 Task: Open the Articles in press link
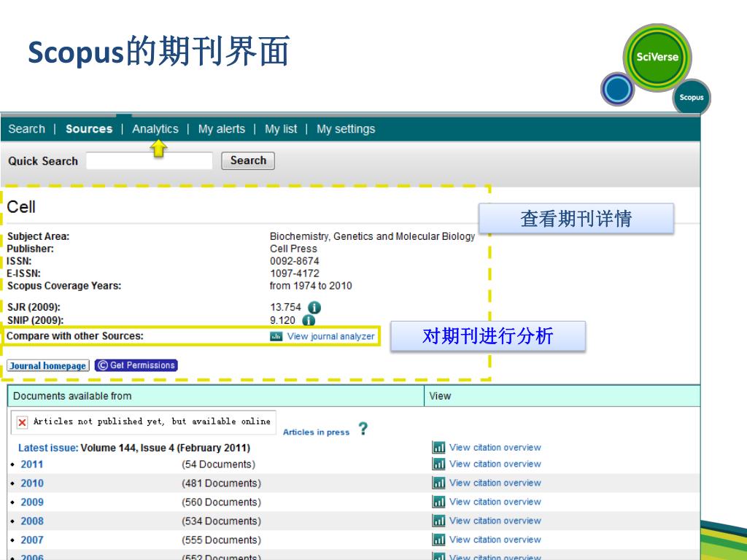point(316,432)
